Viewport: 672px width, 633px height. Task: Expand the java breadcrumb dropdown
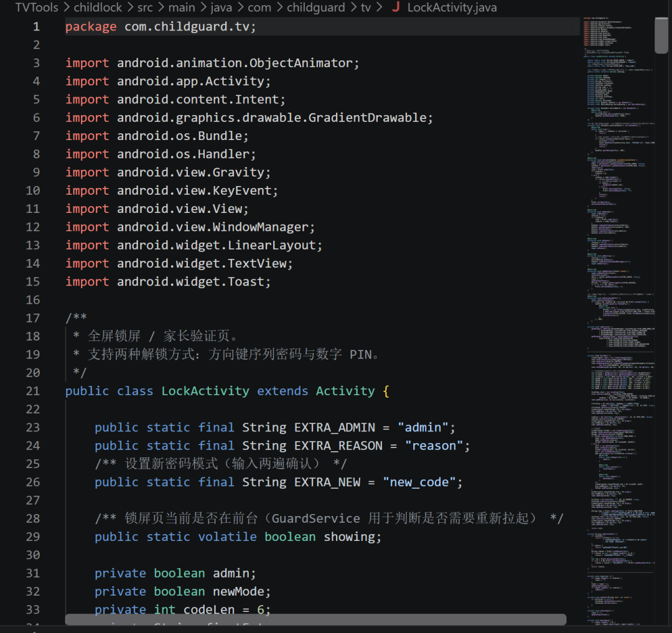221,7
